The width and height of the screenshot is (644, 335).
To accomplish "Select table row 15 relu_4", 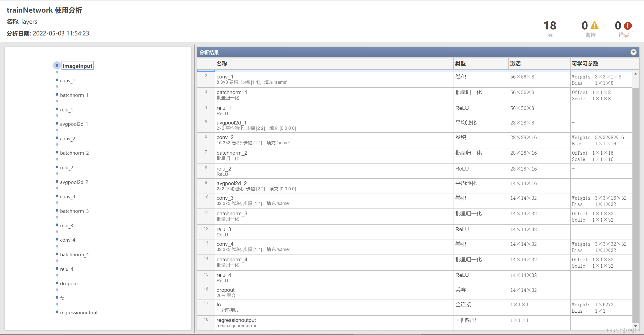I will point(415,278).
